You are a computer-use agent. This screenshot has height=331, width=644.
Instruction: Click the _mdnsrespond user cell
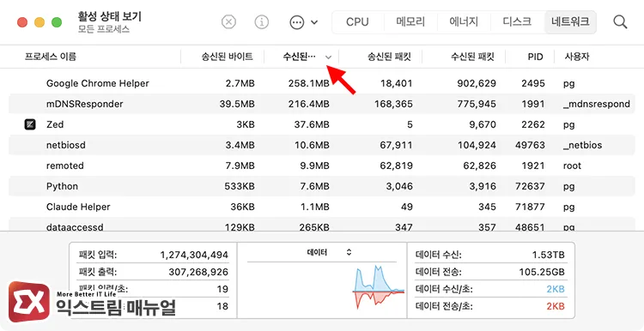tap(597, 104)
